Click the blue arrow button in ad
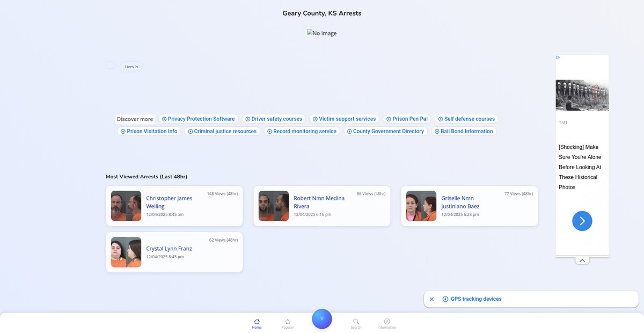Viewport: 644px width, 333px height. [x=582, y=221]
